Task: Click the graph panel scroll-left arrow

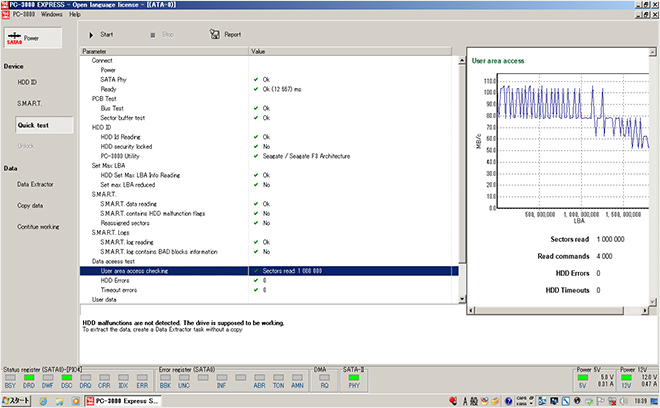Action: pos(471,311)
